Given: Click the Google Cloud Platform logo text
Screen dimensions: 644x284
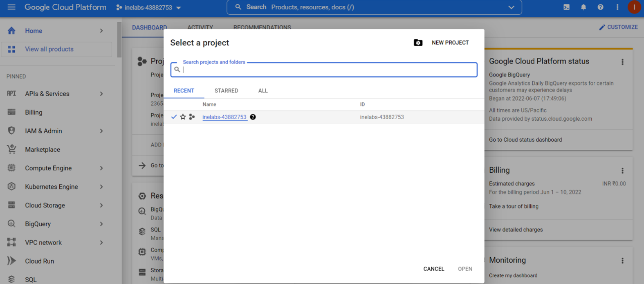Looking at the screenshot, I should click(x=65, y=7).
